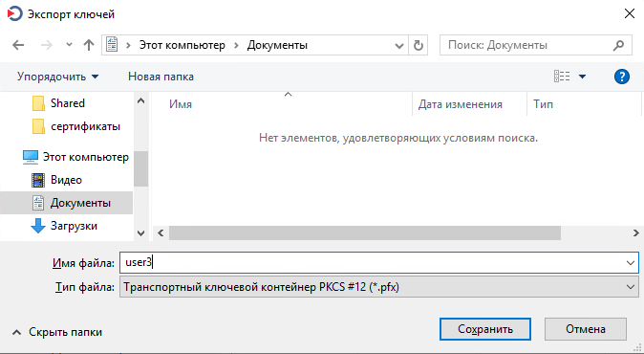Expand the address bar history dropdown

point(398,46)
